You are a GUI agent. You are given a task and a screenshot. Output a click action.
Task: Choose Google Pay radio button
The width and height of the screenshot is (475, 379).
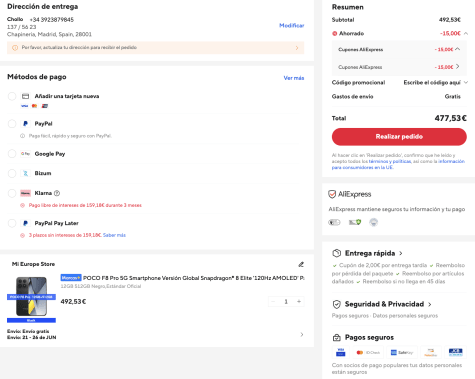[x=12, y=154]
